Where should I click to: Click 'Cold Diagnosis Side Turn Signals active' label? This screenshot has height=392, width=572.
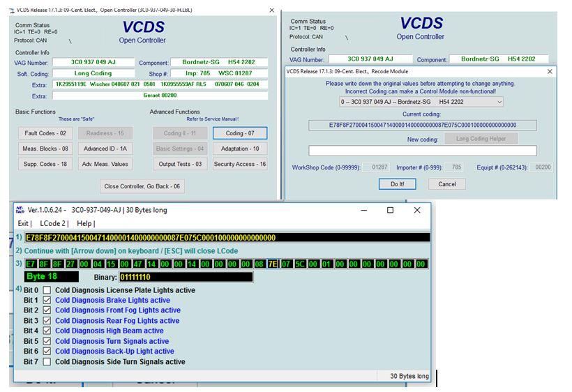tap(120, 362)
